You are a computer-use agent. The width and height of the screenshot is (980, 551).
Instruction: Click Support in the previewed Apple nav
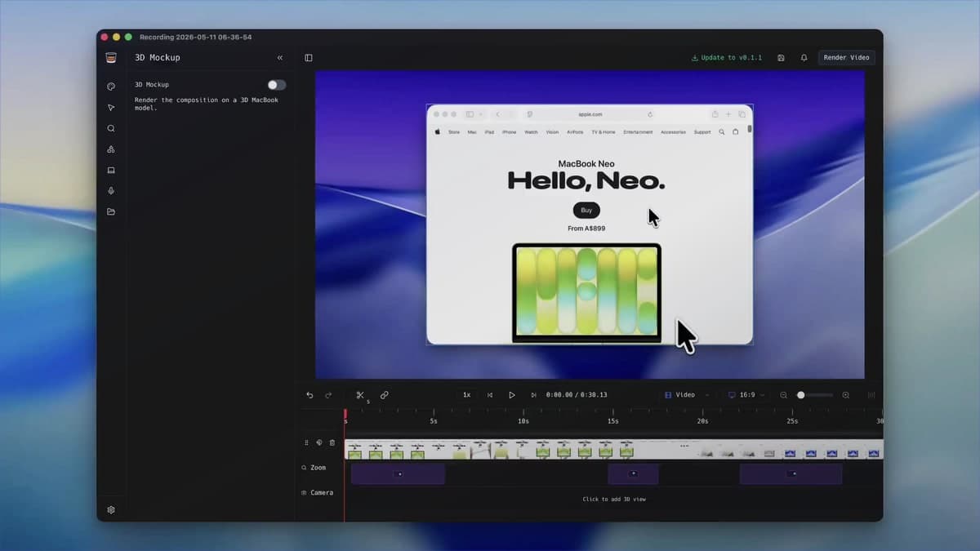pos(702,132)
